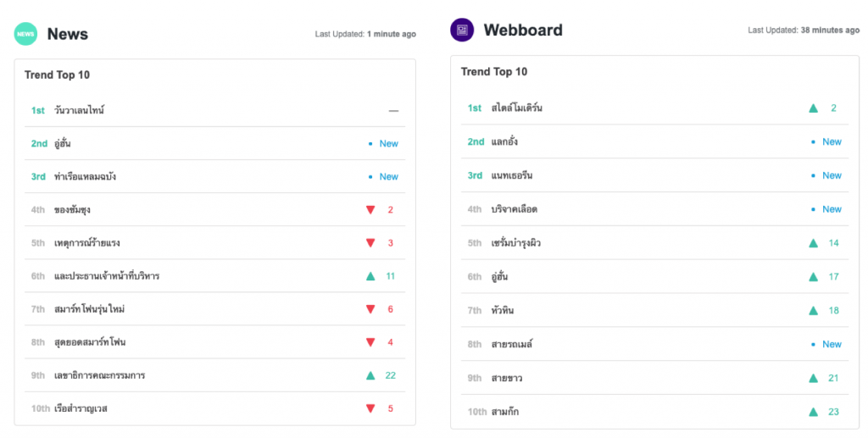Open the 1st ranked Webboard trend topic
The height and width of the screenshot is (438, 868).
[x=516, y=108]
